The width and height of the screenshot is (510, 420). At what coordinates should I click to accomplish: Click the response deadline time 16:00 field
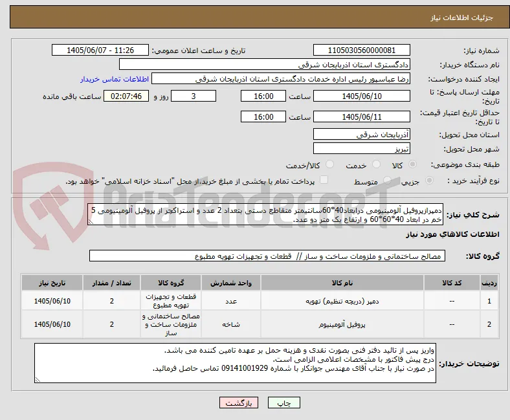(x=263, y=96)
